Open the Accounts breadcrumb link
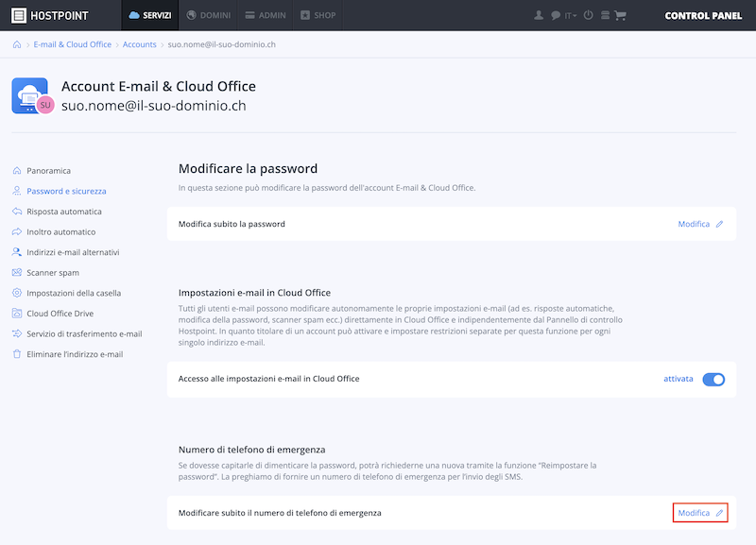Screen dimensions: 756x545 (x=139, y=44)
